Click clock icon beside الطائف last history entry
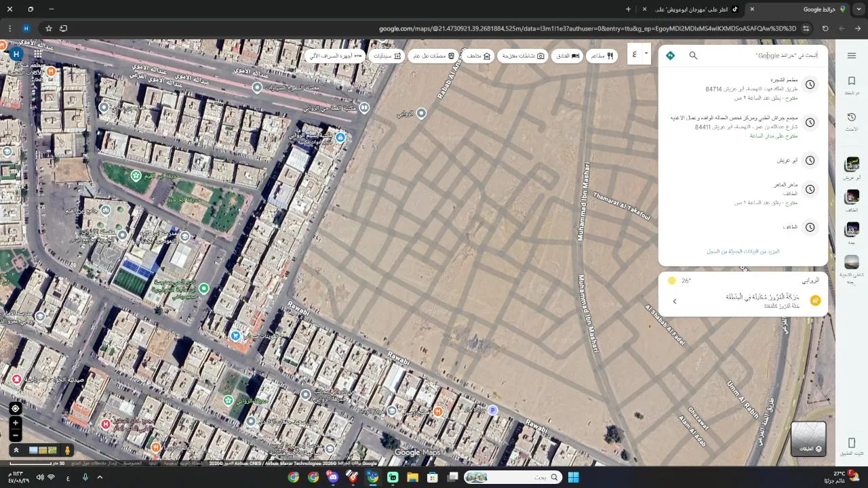This screenshot has width=868, height=488. pos(810,227)
